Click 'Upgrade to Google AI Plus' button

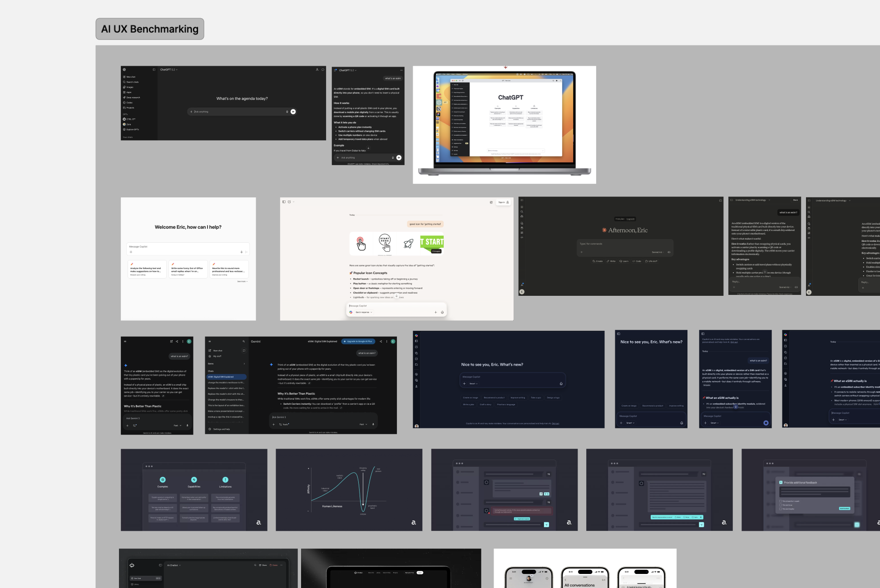pyautogui.click(x=358, y=342)
